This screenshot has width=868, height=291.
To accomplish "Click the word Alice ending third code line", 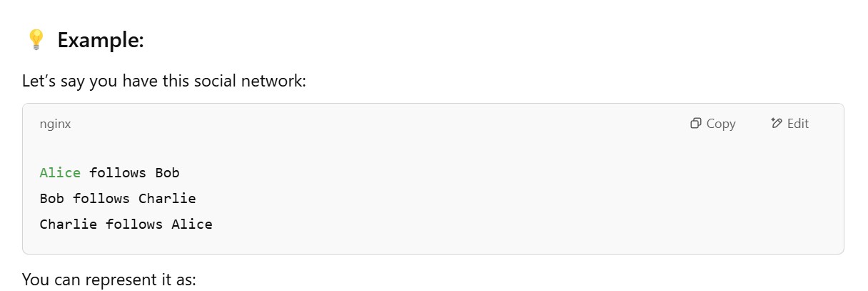I will click(x=192, y=224).
